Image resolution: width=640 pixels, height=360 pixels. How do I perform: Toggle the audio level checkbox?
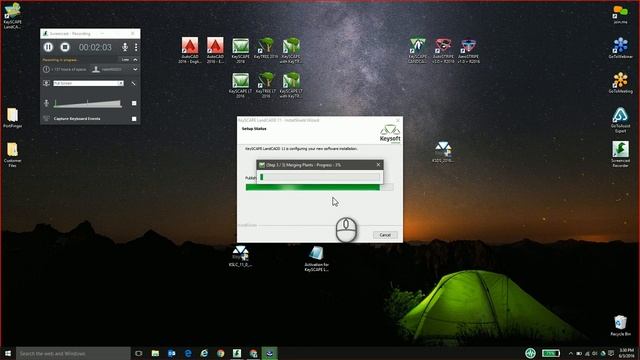134,103
